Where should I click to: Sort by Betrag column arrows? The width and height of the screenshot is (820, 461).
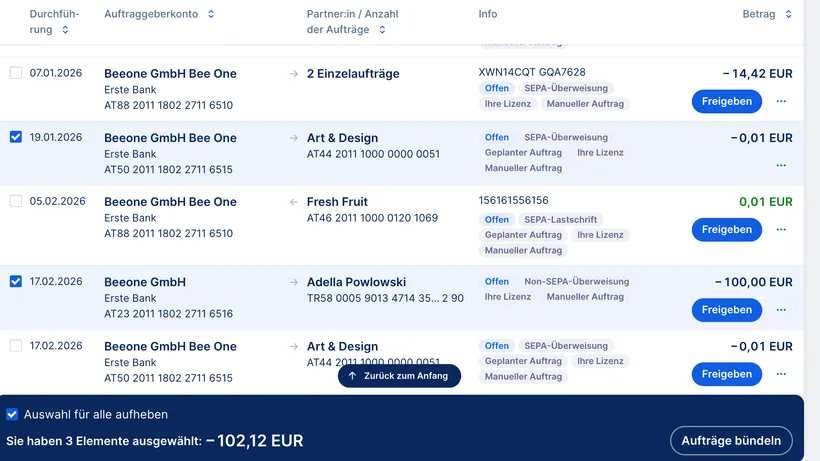[788, 15]
